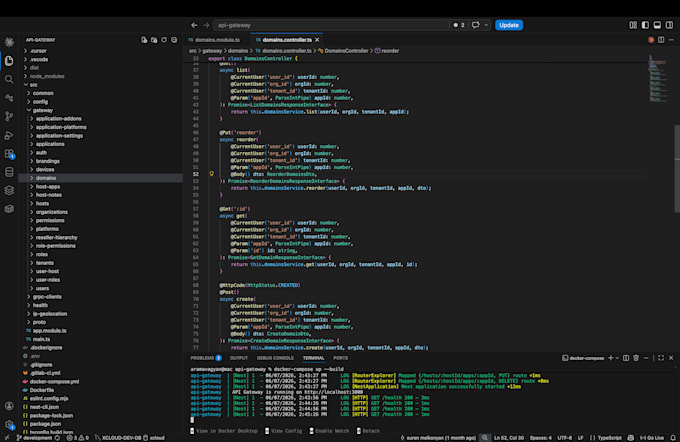Close the domains.controller.ts tab
Viewport: 680px width, 442px height.
[317, 40]
